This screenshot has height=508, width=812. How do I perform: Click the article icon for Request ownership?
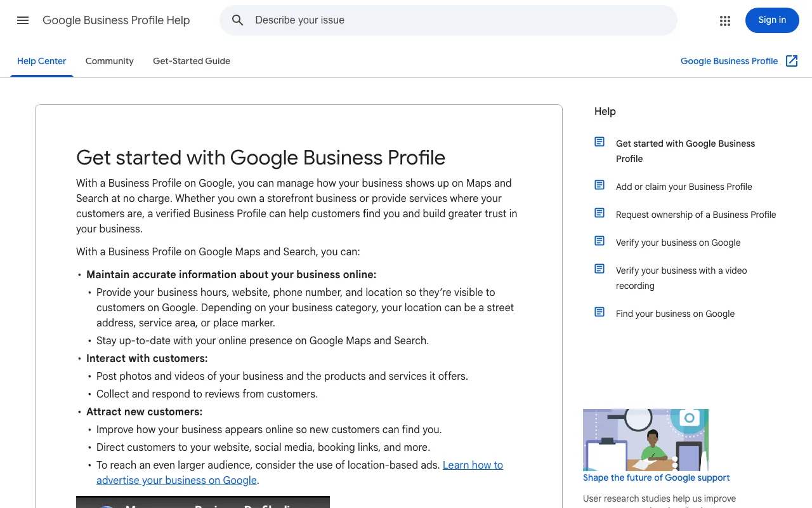pos(599,213)
